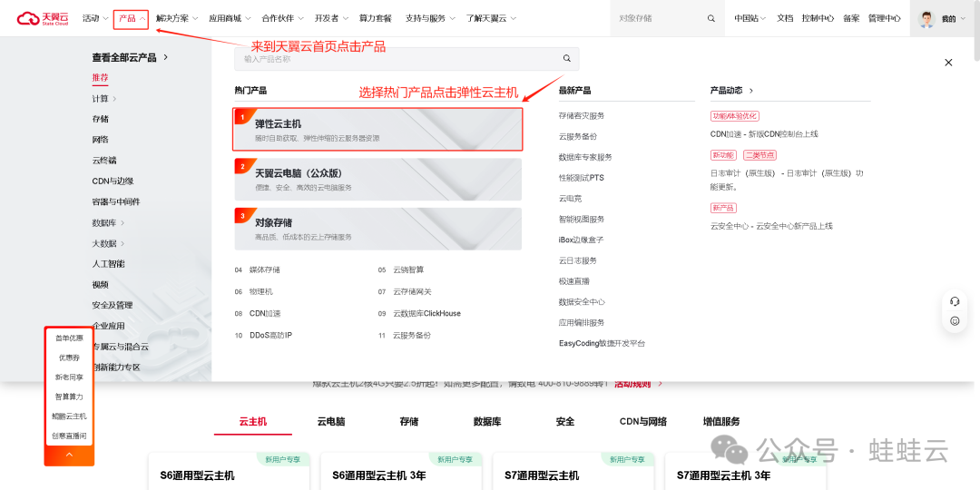Open 管理中心 in header
The height and width of the screenshot is (490, 980).
click(x=885, y=19)
